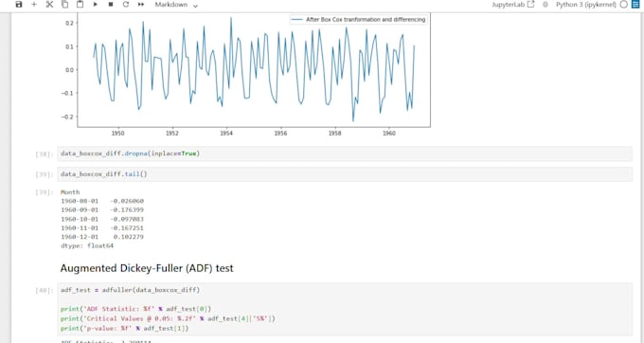Open the notebook in JupyterLab via the link
The height and width of the screenshot is (343, 644).
point(513,5)
